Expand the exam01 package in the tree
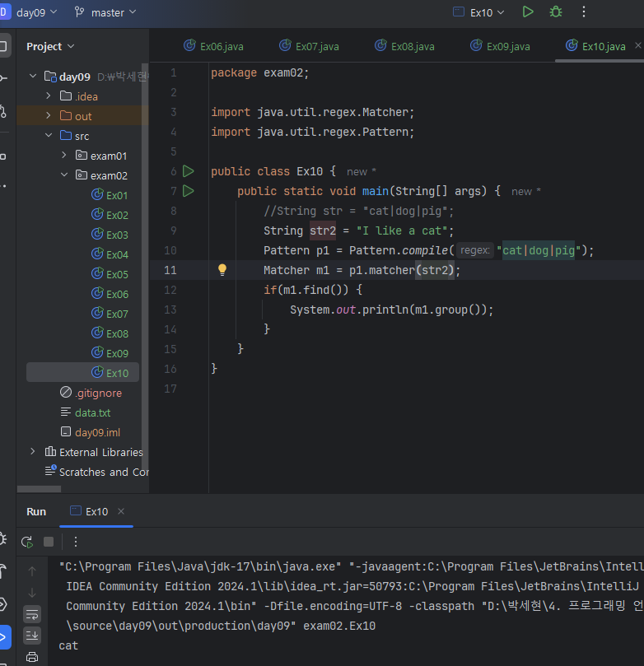Screen dimensions: 644x666 coord(64,156)
